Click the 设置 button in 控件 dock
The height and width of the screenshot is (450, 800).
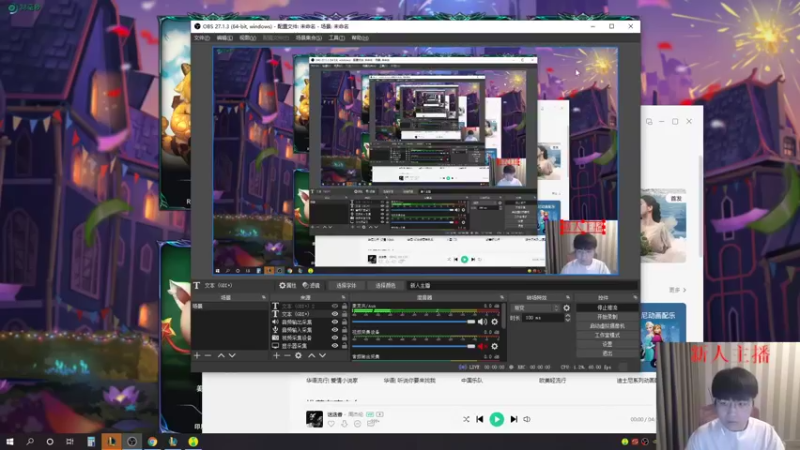coord(607,344)
